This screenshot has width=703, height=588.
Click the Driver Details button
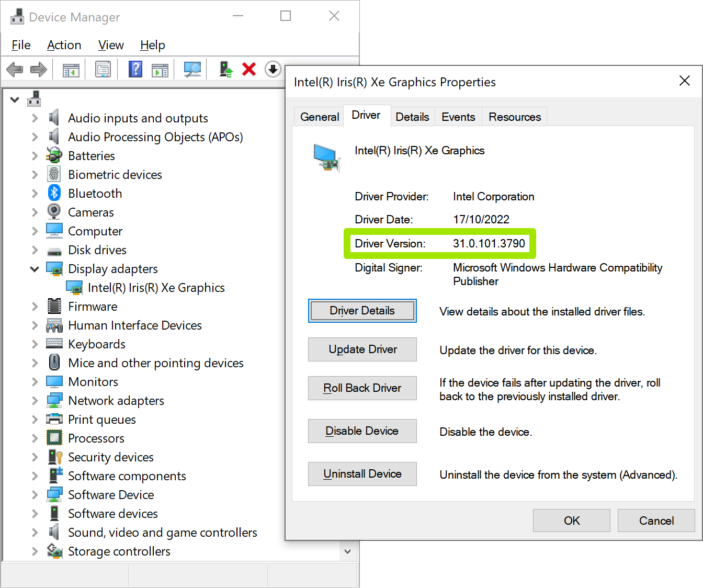click(x=362, y=311)
